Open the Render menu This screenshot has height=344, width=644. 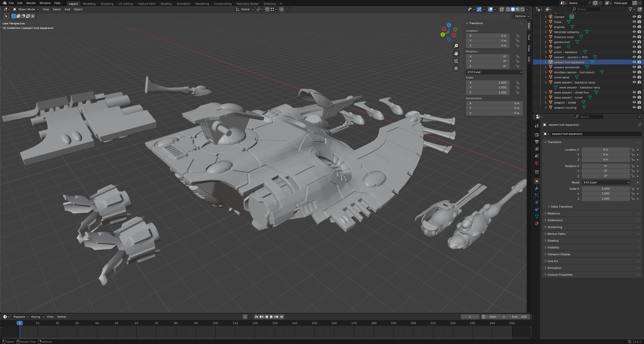pyautogui.click(x=31, y=3)
